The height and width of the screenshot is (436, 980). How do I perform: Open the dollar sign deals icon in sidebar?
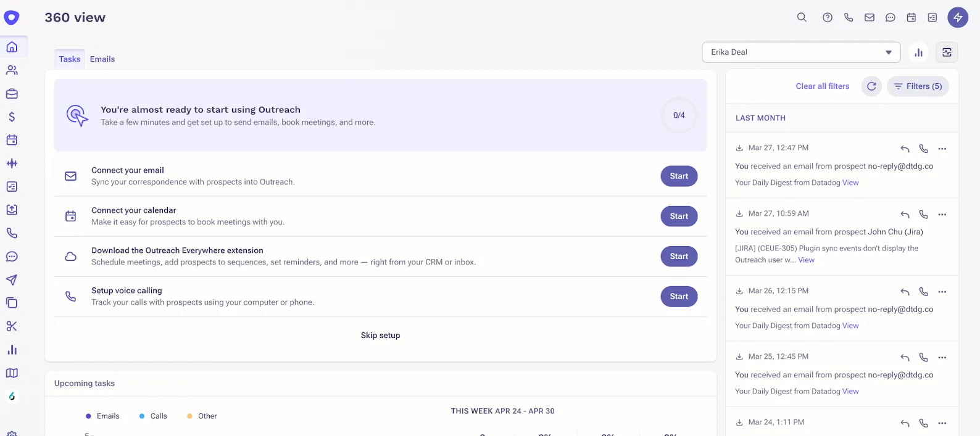(11, 117)
